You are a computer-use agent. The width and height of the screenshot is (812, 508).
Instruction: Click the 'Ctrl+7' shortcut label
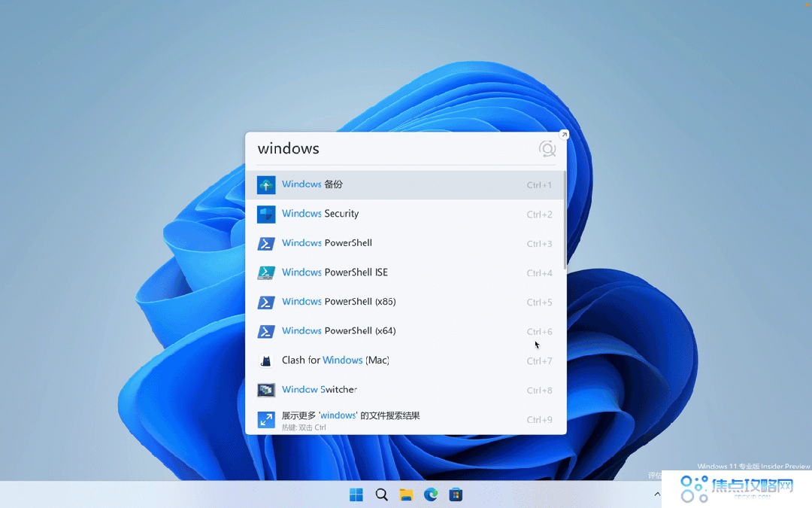pyautogui.click(x=539, y=360)
